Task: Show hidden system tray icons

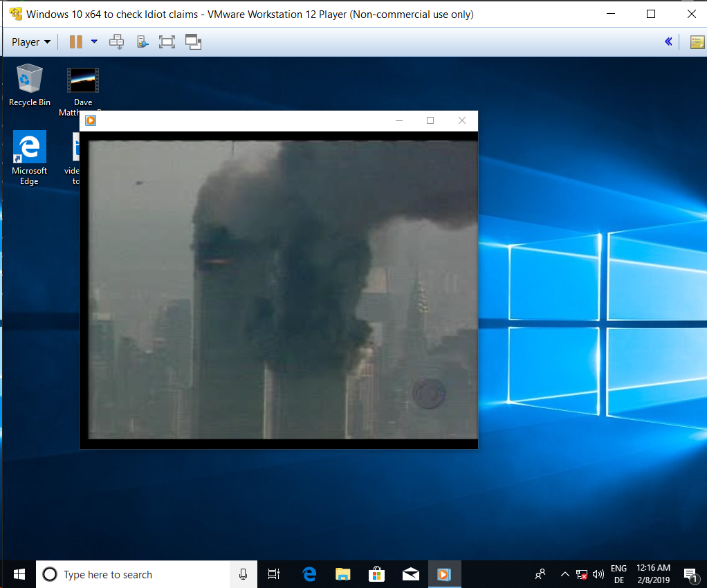Action: click(564, 574)
